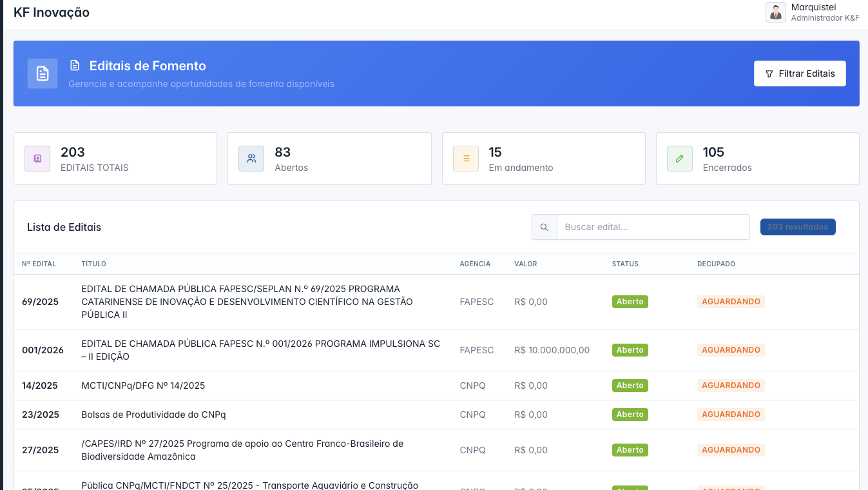Click the green pencil icon for Encerrados

pyautogui.click(x=680, y=159)
